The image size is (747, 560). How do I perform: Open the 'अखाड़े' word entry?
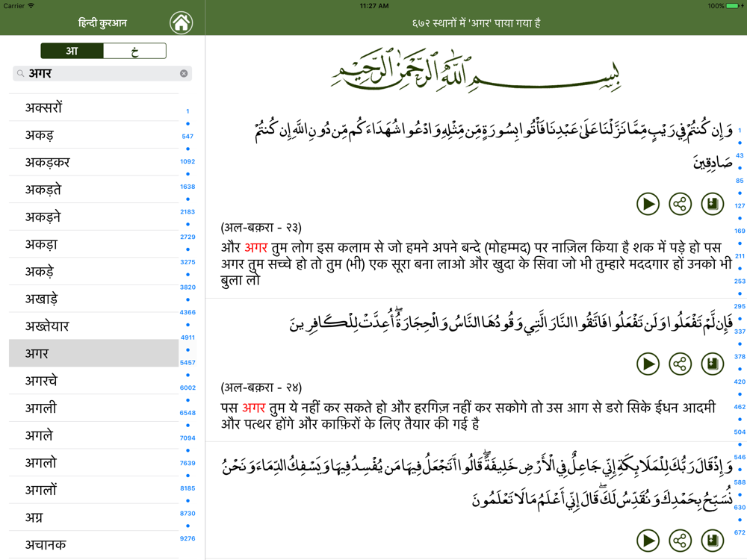(93, 299)
